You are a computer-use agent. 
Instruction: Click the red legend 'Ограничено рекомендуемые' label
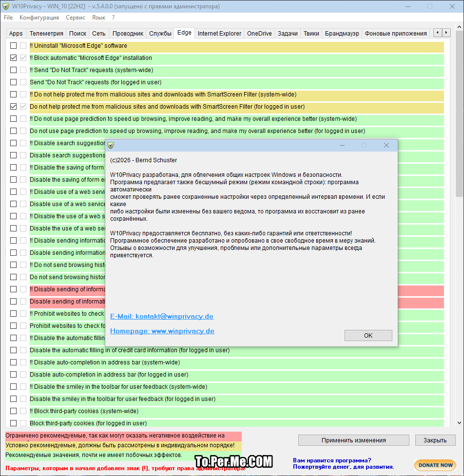coord(123,436)
